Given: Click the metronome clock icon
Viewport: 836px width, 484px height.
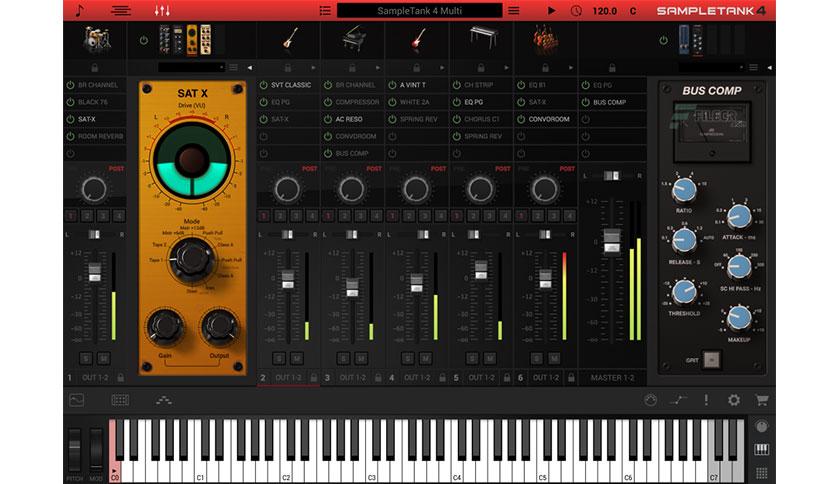Looking at the screenshot, I should point(576,10).
